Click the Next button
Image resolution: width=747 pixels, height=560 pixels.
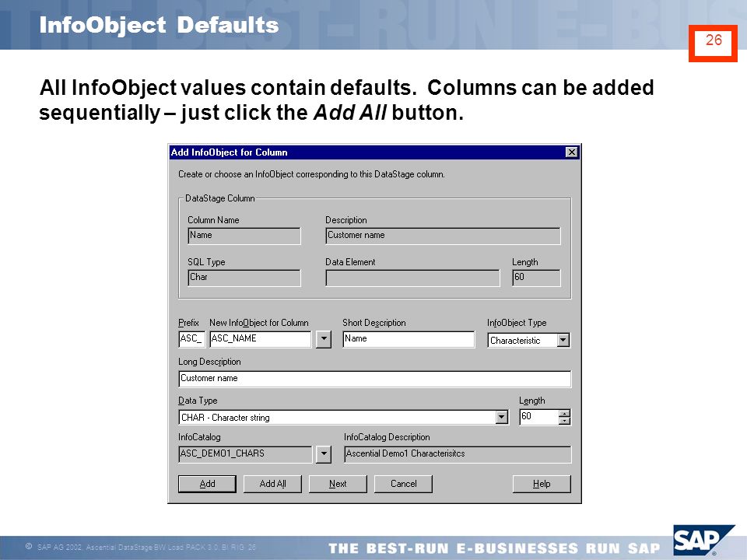338,484
